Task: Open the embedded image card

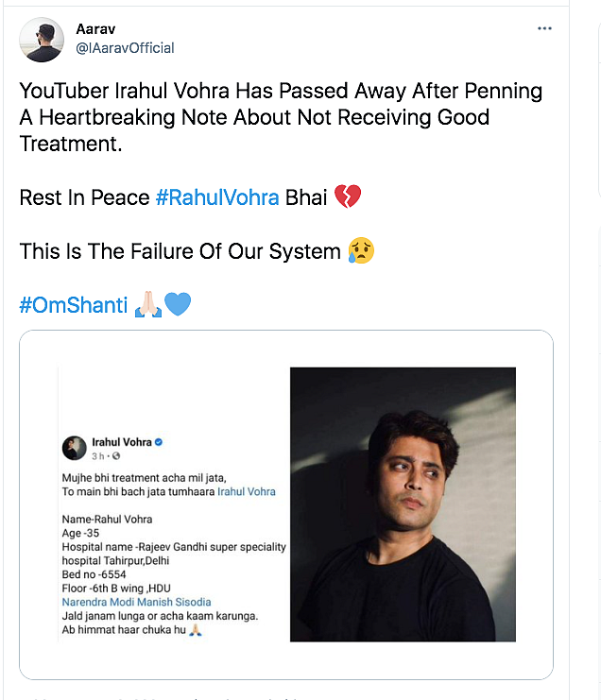Action: click(286, 504)
